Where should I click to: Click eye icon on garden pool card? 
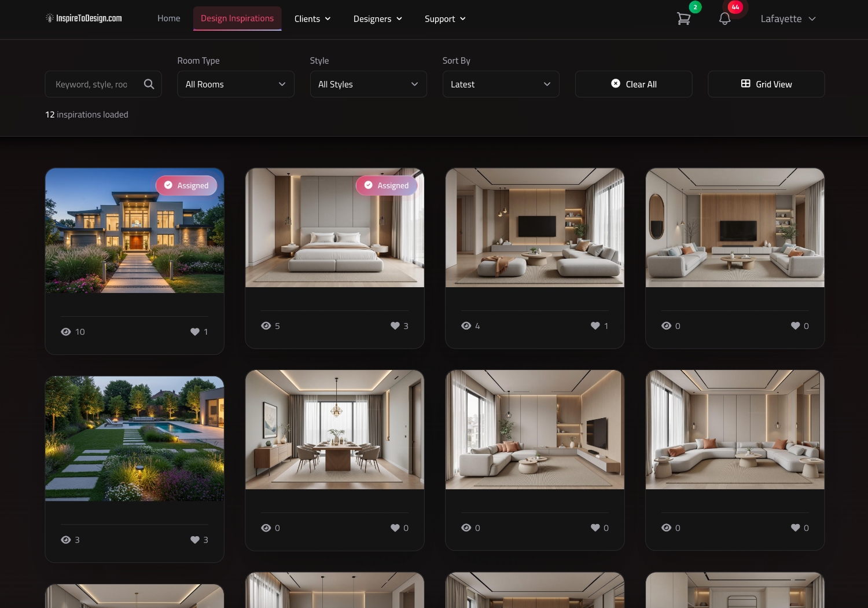[66, 540]
